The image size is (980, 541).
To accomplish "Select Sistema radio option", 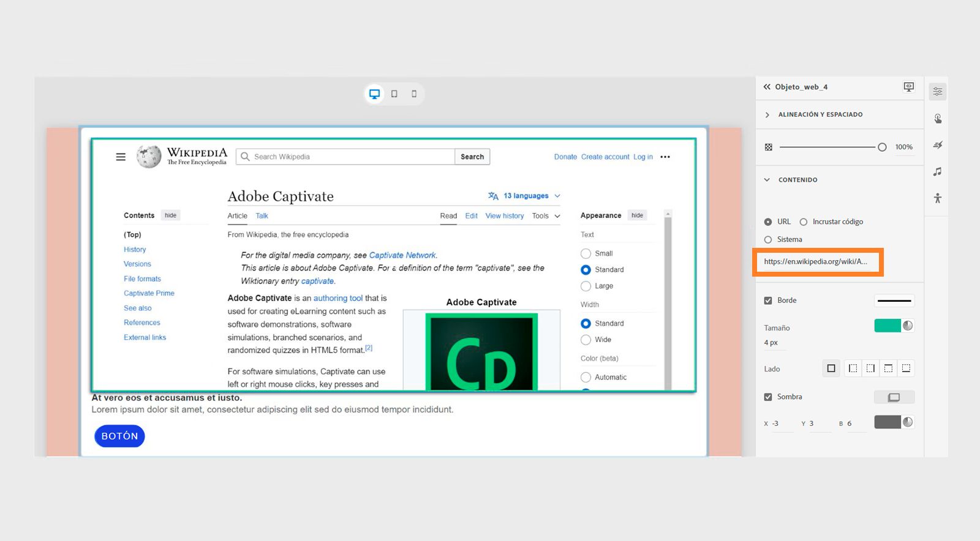I will tap(768, 240).
